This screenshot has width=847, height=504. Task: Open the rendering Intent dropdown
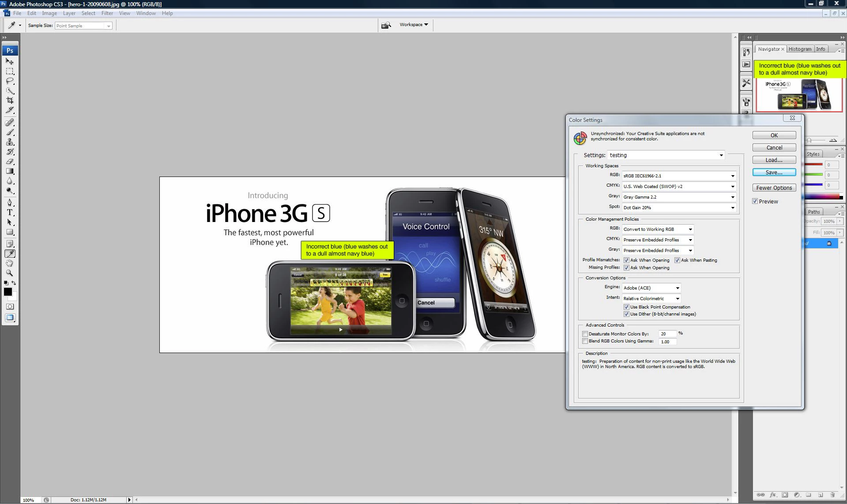coord(651,298)
